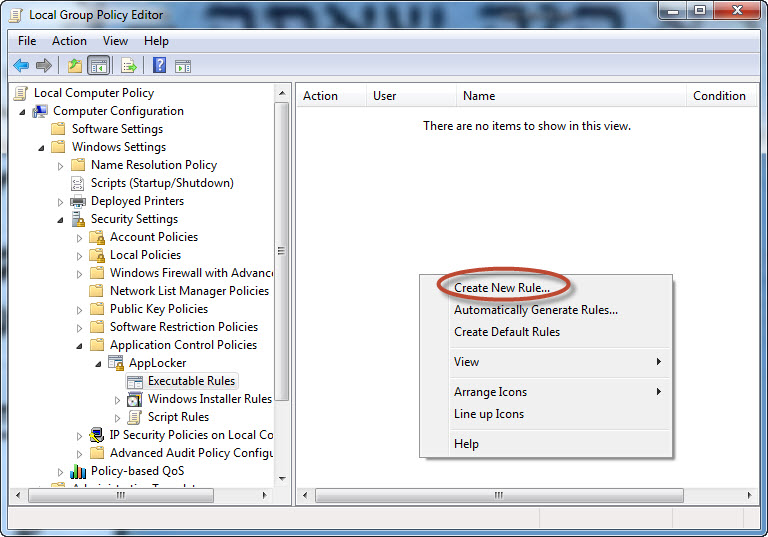Screen dimensions: 768x537
Task: Click the Executable Rules icon
Action: coord(135,382)
